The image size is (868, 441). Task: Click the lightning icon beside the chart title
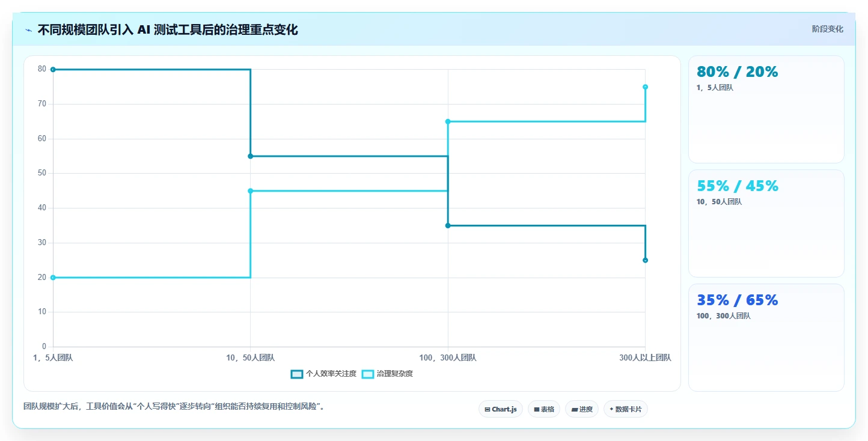pyautogui.click(x=28, y=30)
